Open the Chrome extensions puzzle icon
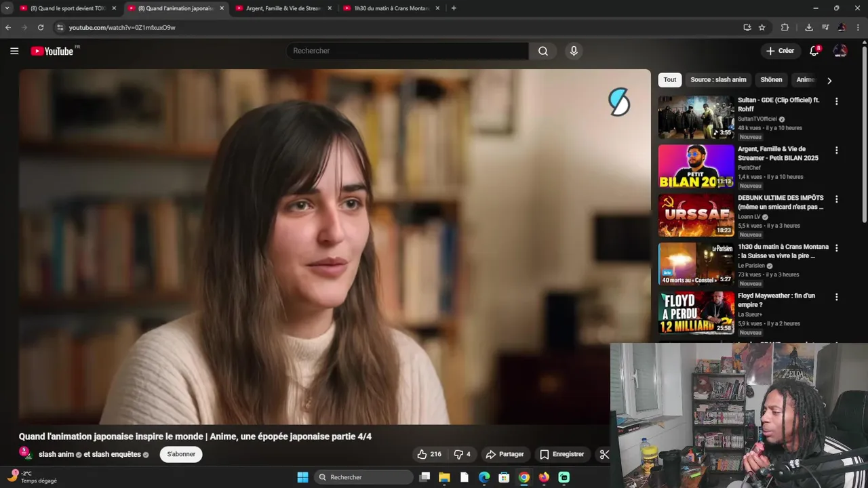The height and width of the screenshot is (488, 868). click(x=785, y=27)
